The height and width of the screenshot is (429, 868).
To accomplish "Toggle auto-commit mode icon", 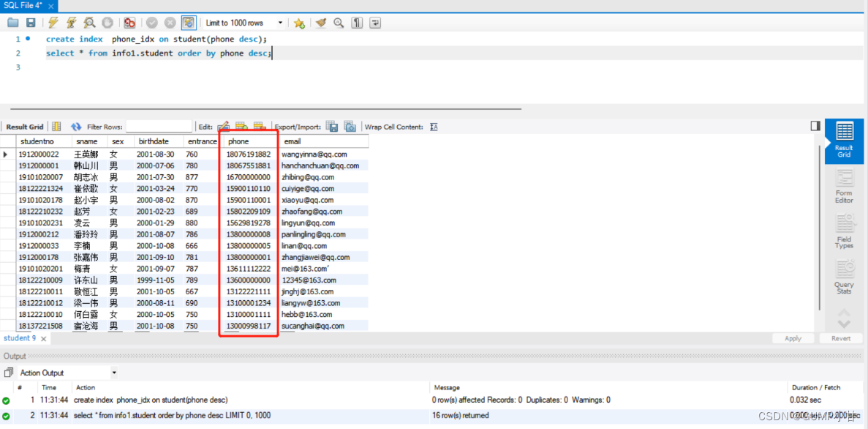I will (x=189, y=23).
